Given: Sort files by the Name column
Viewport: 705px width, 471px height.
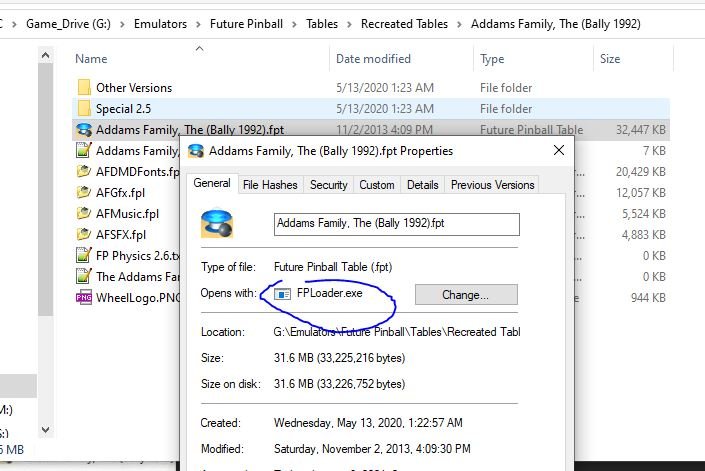Looking at the screenshot, I should coord(91,59).
